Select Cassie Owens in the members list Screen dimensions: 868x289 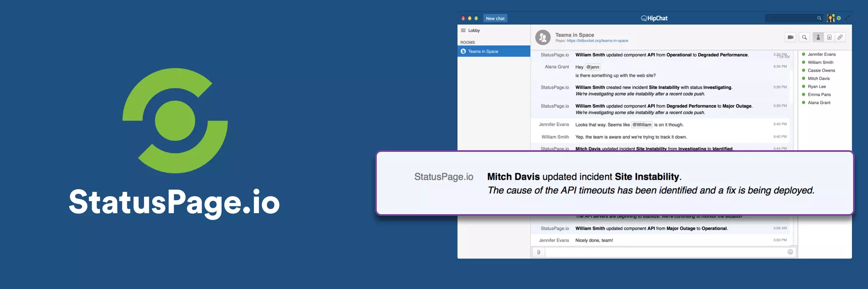[821, 70]
